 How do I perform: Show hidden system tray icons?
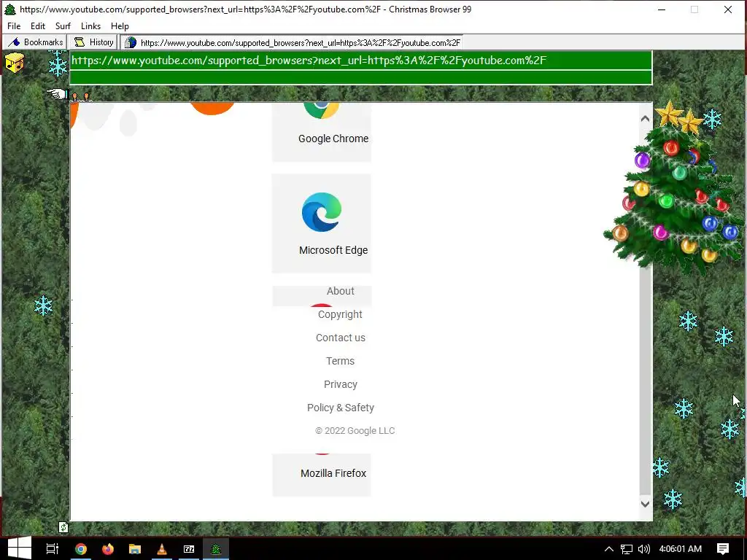[609, 549]
